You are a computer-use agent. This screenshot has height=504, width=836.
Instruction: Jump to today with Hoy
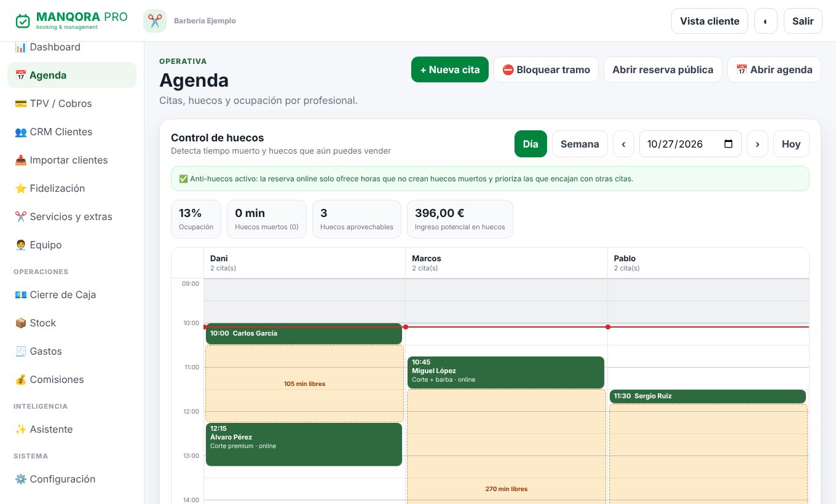[x=791, y=144]
